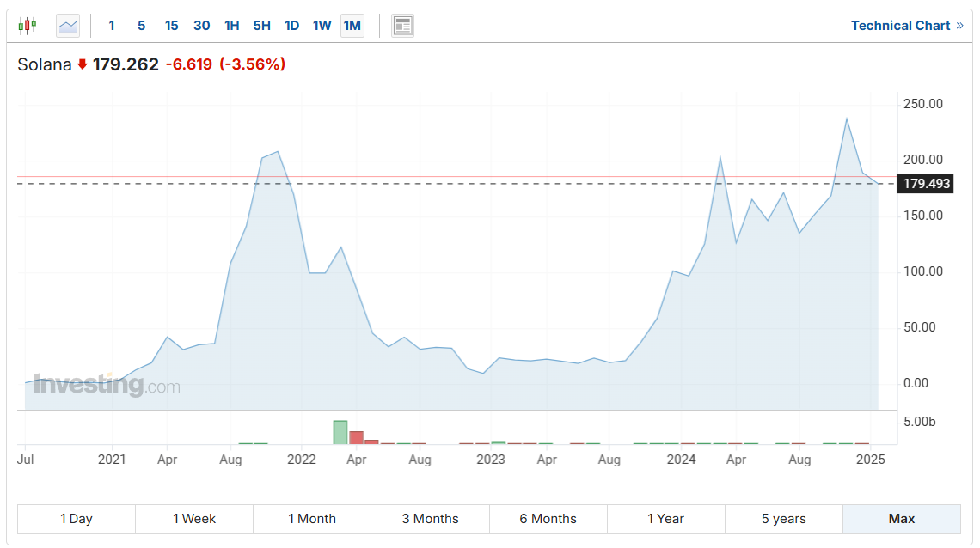Click the 50.00 price axis label
The height and width of the screenshot is (548, 980).
point(919,327)
